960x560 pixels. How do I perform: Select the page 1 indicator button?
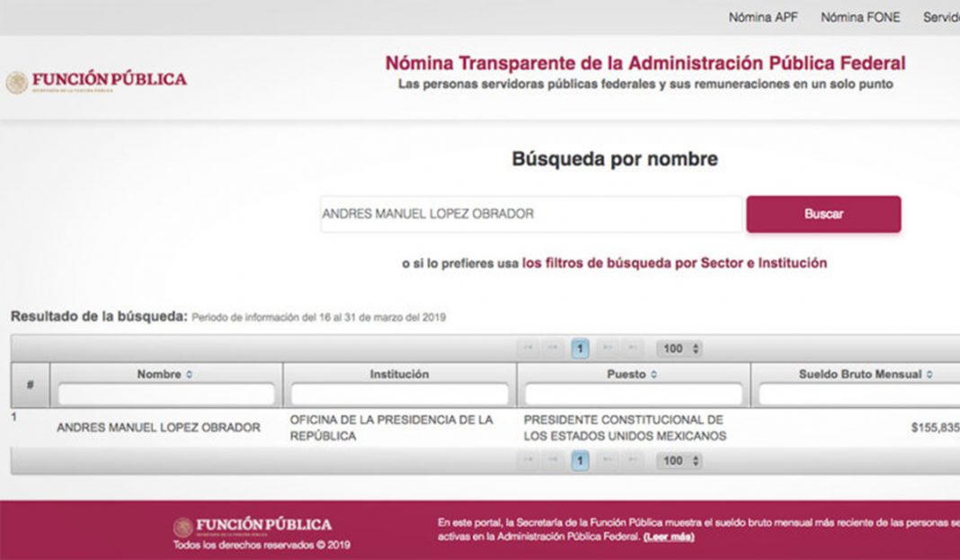pyautogui.click(x=578, y=349)
